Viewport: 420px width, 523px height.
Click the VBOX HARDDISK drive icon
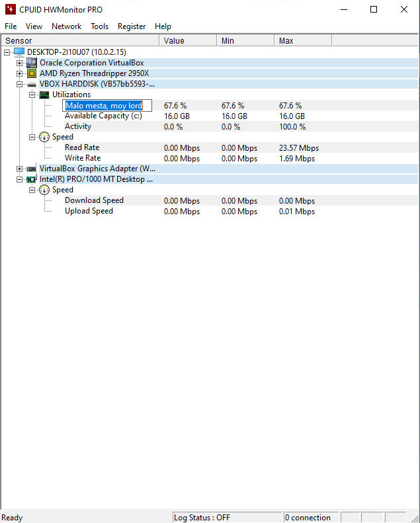point(32,85)
